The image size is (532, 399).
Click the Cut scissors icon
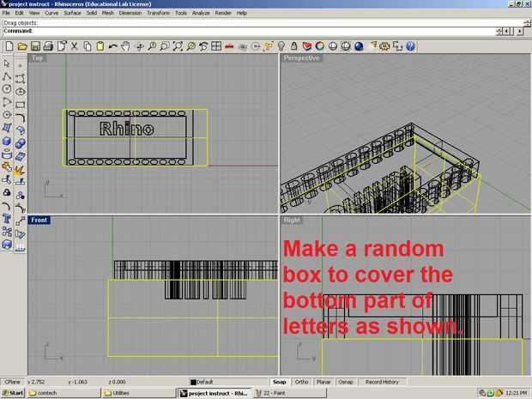point(75,46)
